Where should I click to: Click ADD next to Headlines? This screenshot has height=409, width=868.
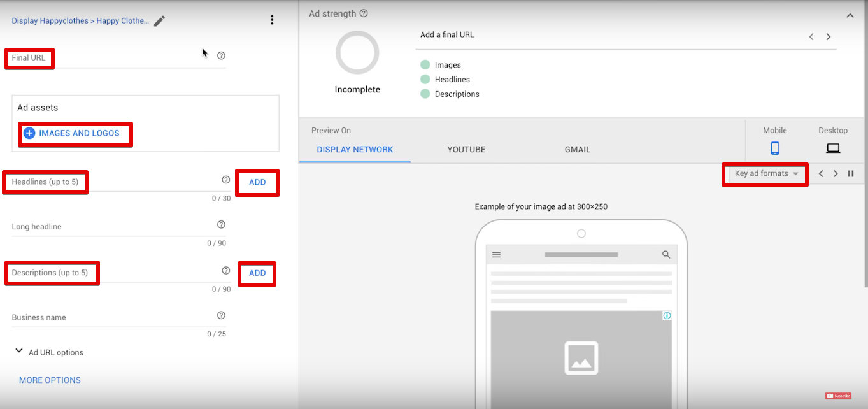(257, 182)
